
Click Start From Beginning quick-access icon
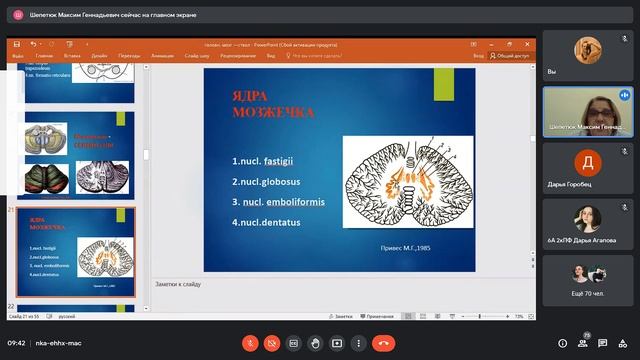[70, 44]
